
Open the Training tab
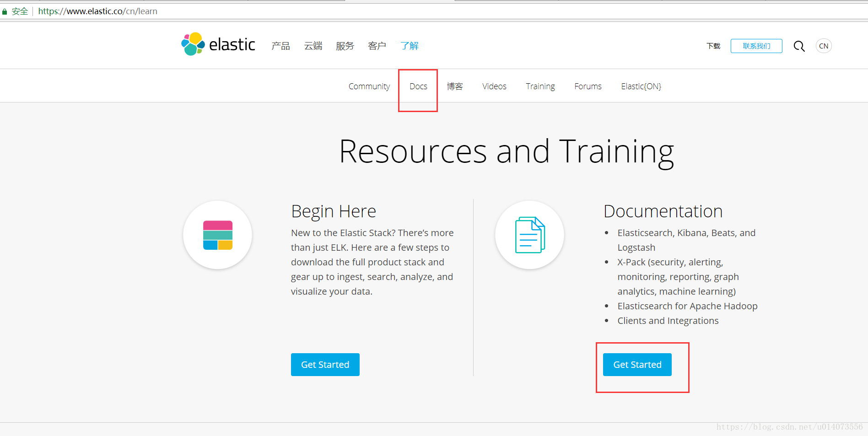tap(540, 86)
